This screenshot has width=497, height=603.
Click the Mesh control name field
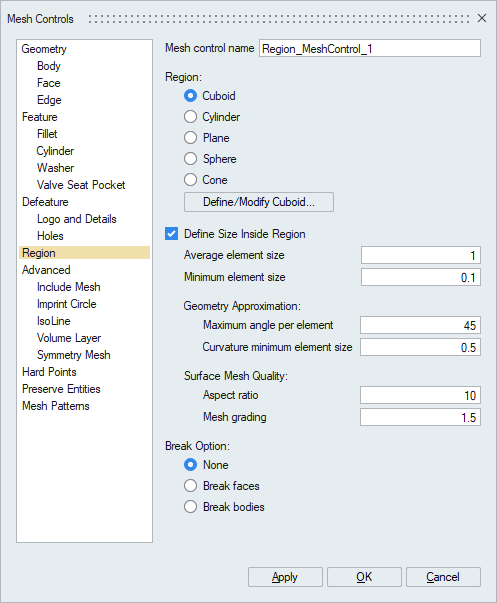coord(370,49)
